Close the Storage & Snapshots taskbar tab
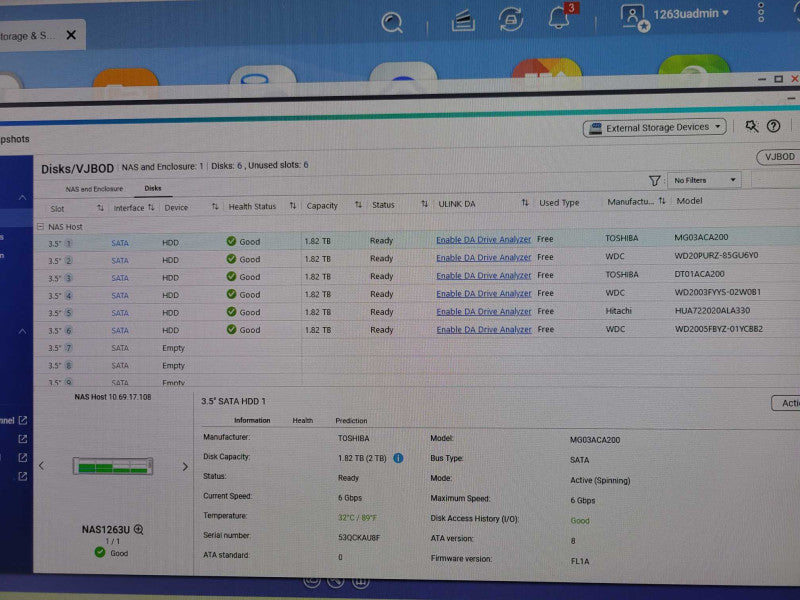Screen dimensions: 800x600 71,35
